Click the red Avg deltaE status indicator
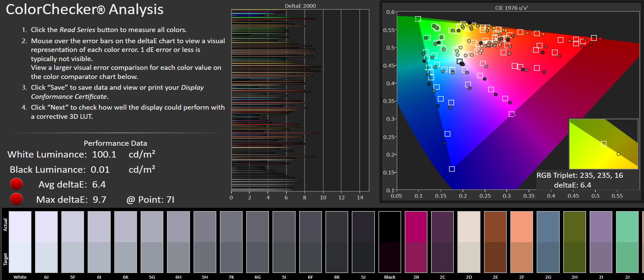Viewport: 644px width, 280px height. [17, 184]
